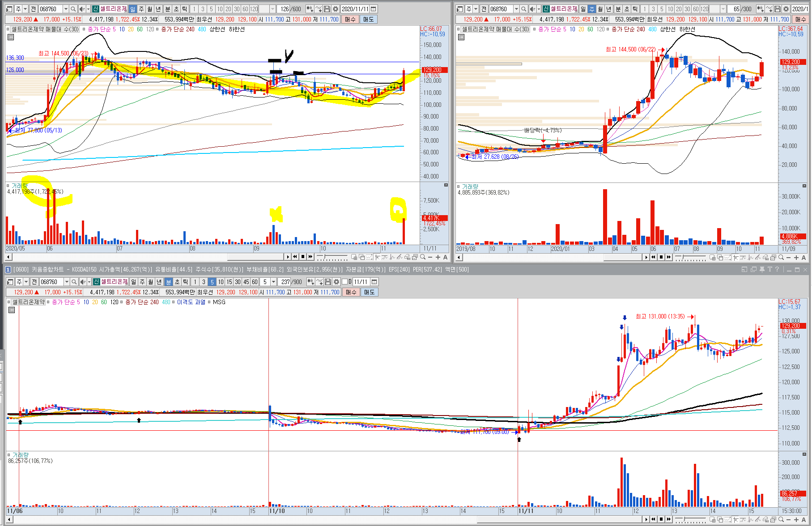Click plus zoom-in icon in top-left chart lower toolbar
812x526 pixels.
[438, 257]
